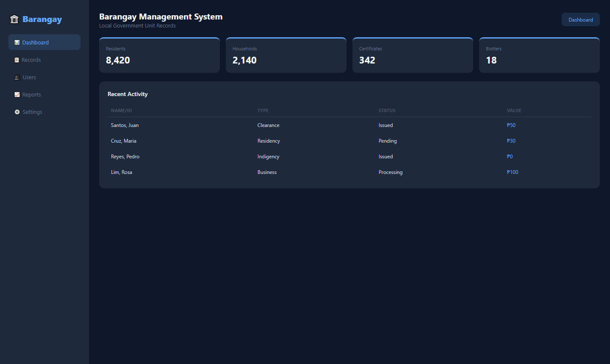Select the Santos, Juan name cell
This screenshot has height=364, width=610.
click(x=125, y=125)
